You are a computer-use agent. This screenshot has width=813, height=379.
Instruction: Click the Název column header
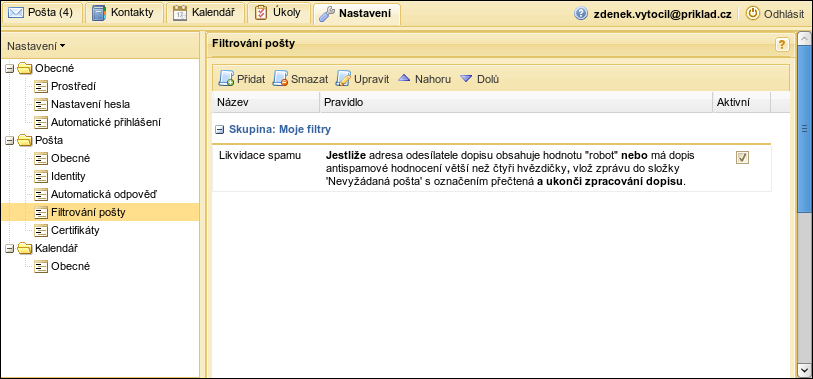(266, 103)
